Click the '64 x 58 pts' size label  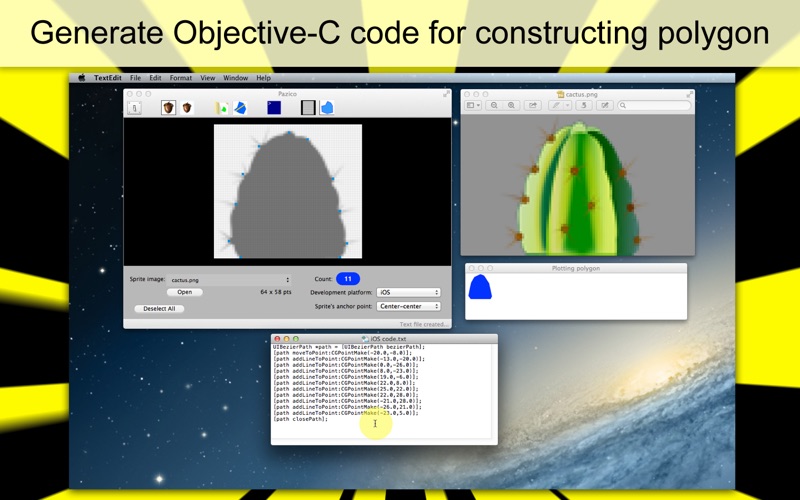click(276, 292)
